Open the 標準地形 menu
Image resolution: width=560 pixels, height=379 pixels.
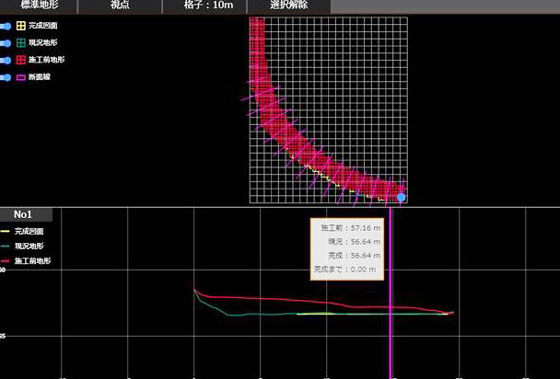[39, 6]
